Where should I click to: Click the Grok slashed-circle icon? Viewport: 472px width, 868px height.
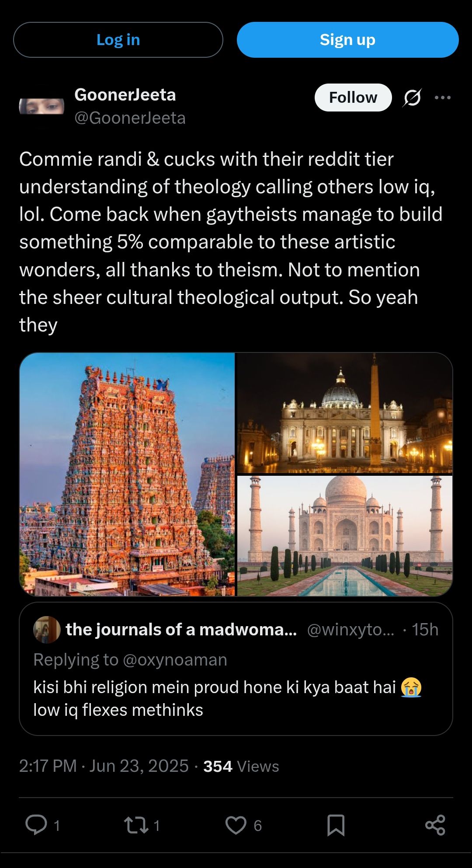(412, 98)
